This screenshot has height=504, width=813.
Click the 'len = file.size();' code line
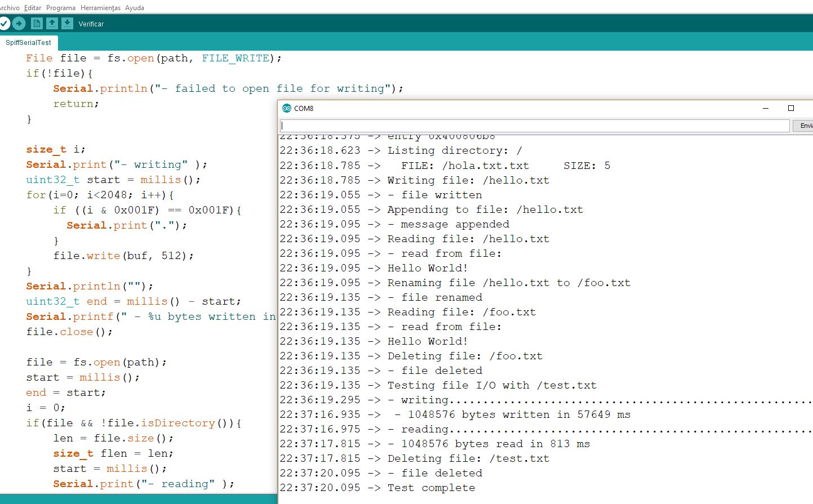click(113, 438)
